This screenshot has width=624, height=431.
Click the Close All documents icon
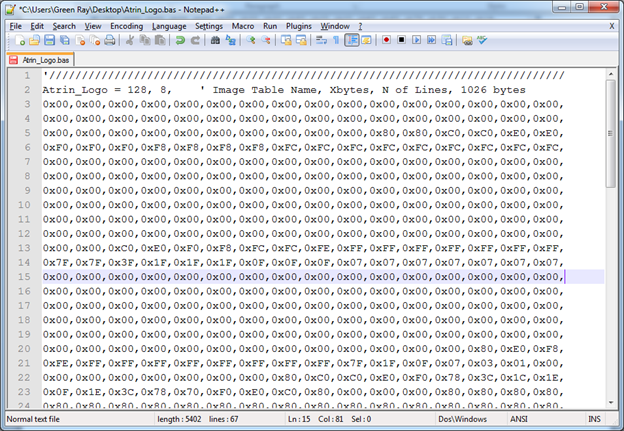tap(95, 40)
